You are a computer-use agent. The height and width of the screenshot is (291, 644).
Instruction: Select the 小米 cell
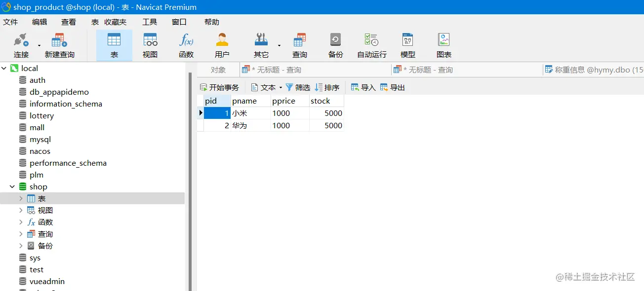click(251, 113)
